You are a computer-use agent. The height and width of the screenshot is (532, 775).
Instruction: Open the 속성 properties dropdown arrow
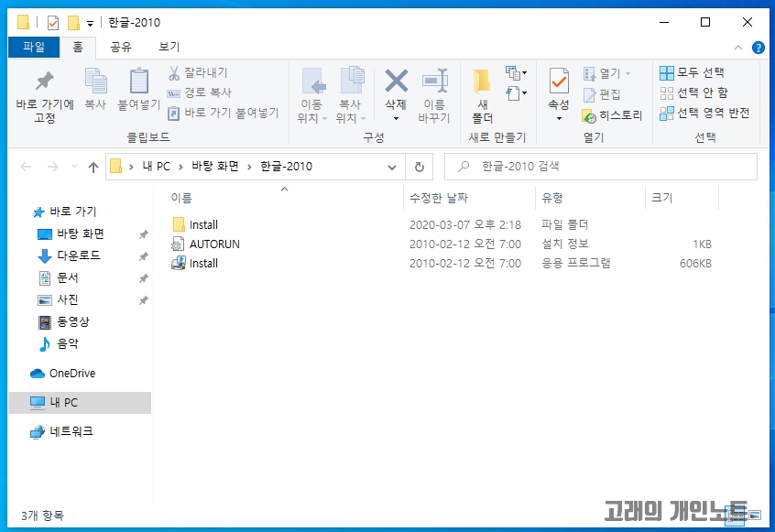(559, 118)
